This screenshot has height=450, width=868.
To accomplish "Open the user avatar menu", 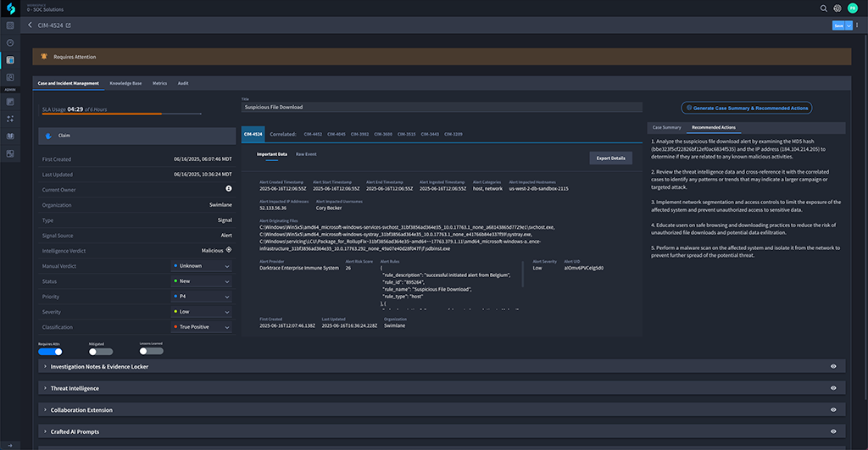I will (853, 8).
